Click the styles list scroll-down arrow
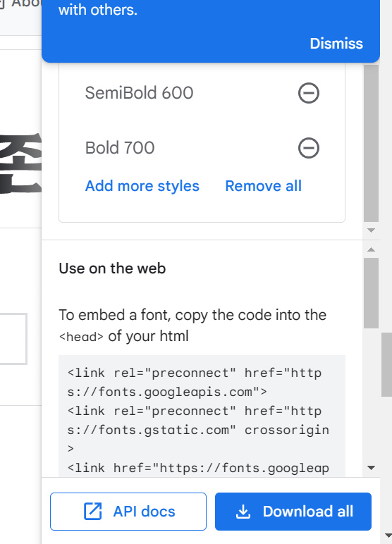 tap(371, 230)
